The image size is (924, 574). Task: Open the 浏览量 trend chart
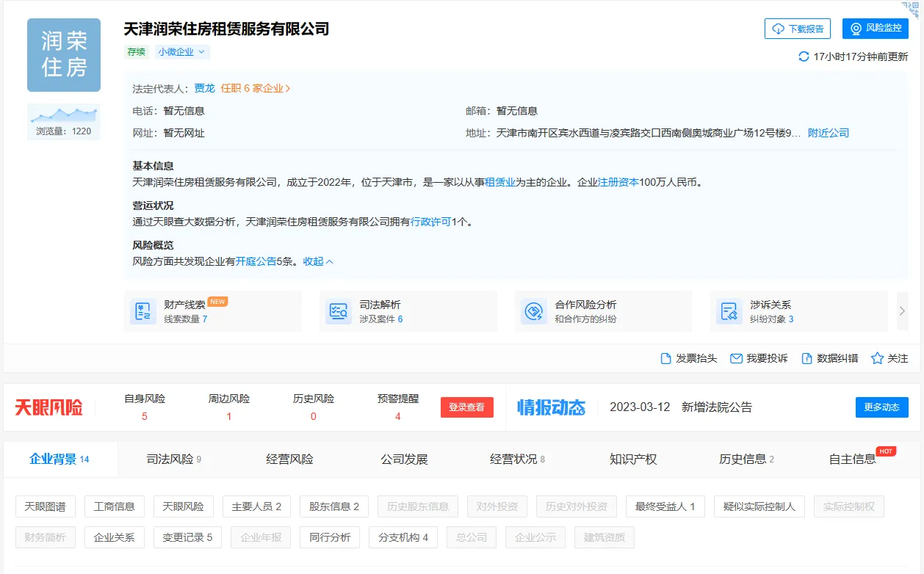64,121
